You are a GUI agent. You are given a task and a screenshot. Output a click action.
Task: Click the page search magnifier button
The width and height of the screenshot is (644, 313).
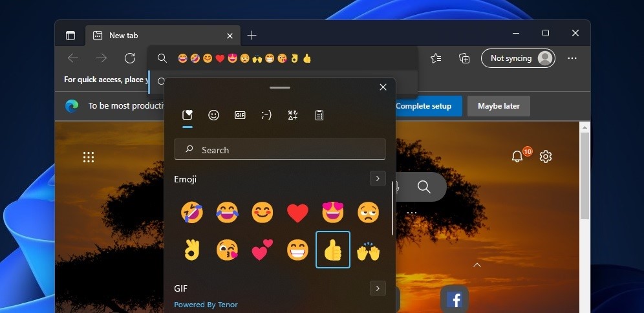[x=424, y=187]
